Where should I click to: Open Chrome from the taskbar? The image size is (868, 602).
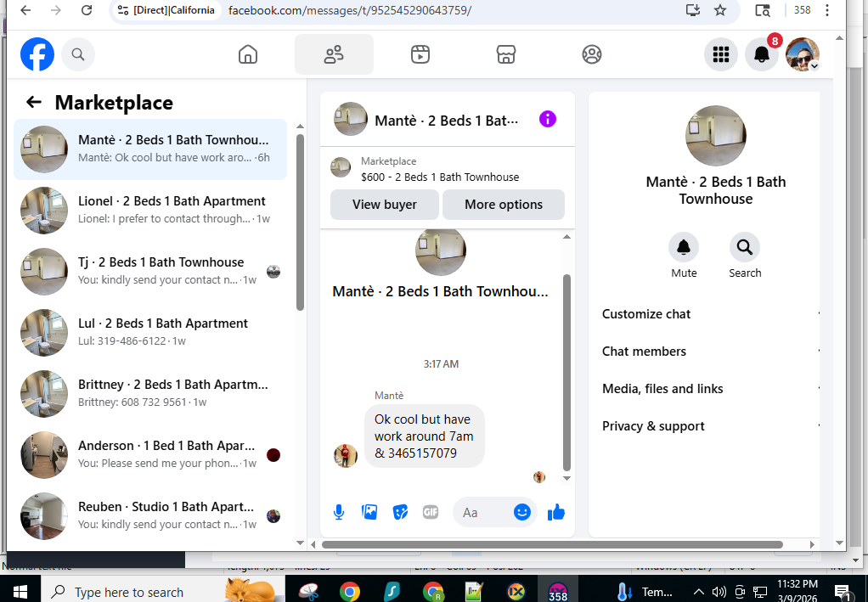(x=349, y=592)
